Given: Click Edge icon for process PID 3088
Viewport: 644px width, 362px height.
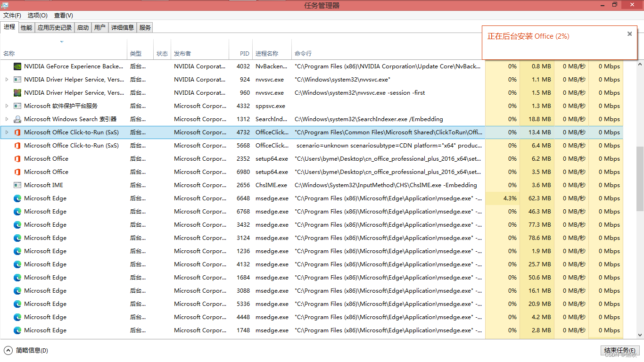Looking at the screenshot, I should point(17,291).
